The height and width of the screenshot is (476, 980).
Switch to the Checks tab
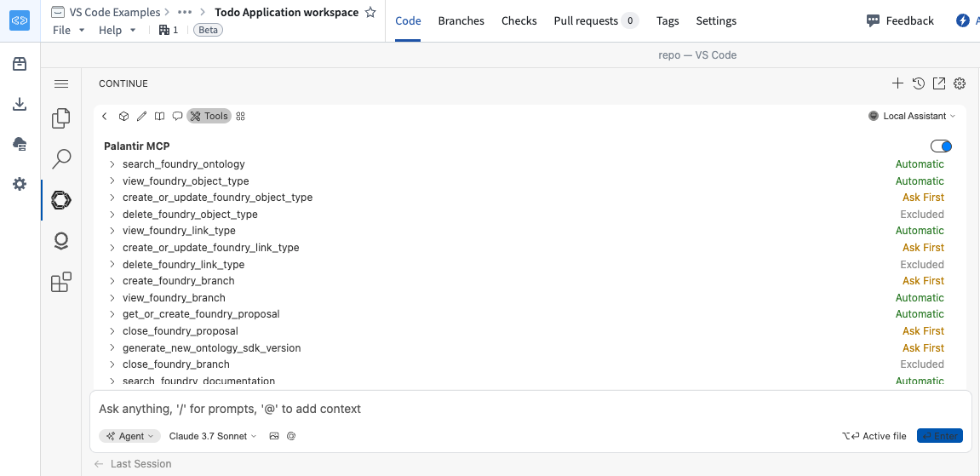(x=519, y=20)
